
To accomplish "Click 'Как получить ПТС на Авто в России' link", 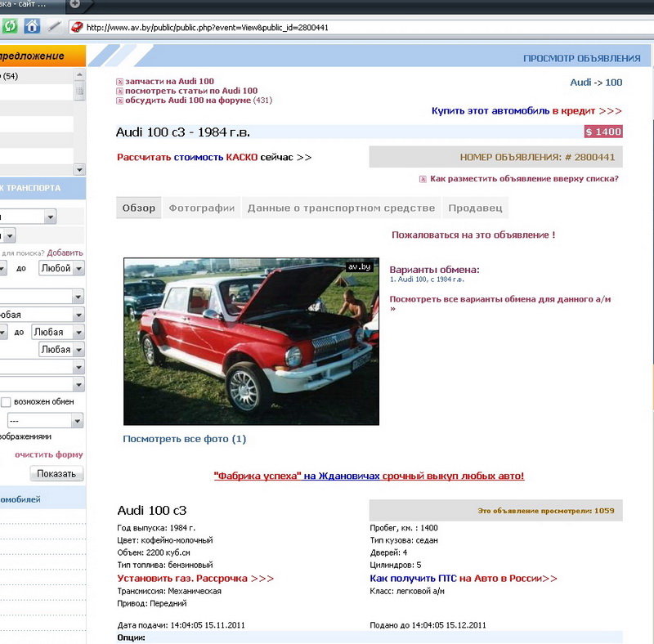I will coord(463,579).
